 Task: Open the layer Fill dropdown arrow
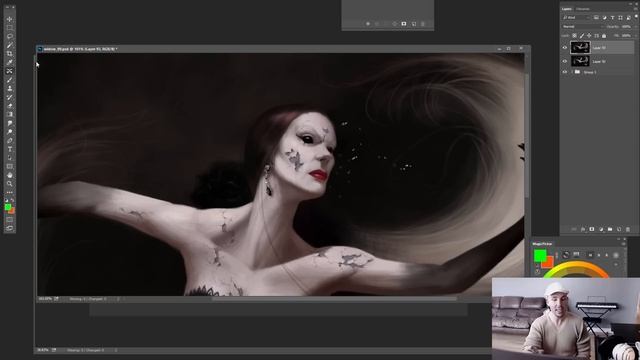pyautogui.click(x=636, y=36)
